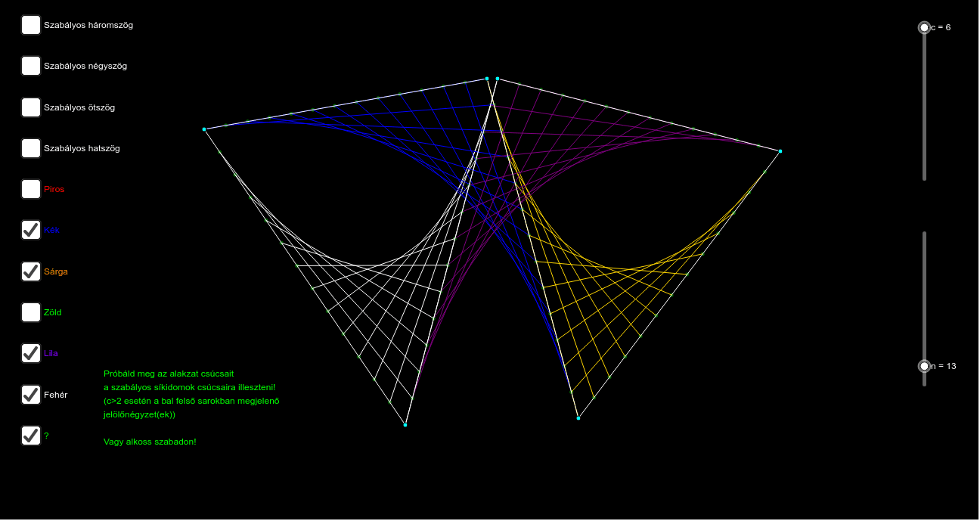This screenshot has width=980, height=521.
Task: Click the n = 13 slider handle
Action: [924, 366]
